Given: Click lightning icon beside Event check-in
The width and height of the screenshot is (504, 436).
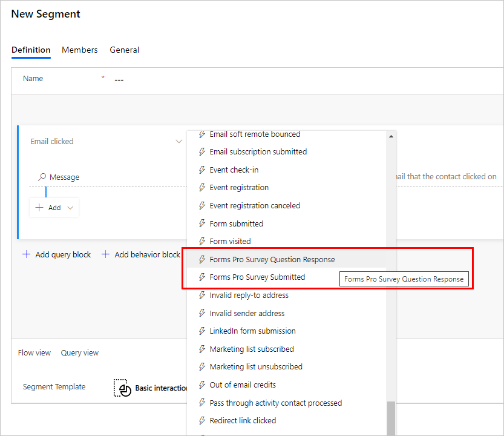Looking at the screenshot, I should pos(202,170).
